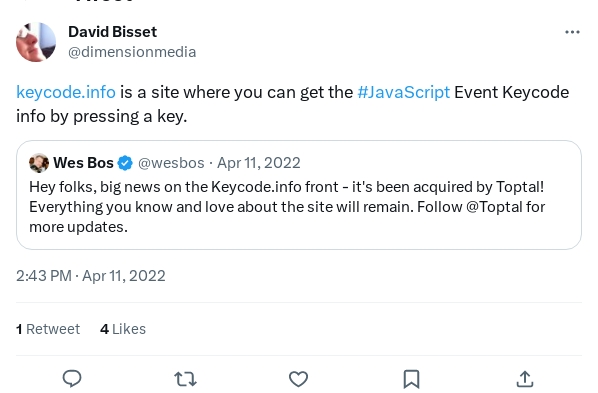The width and height of the screenshot is (598, 393).
Task: Click the Wes Bos name in quote
Action: (x=84, y=163)
